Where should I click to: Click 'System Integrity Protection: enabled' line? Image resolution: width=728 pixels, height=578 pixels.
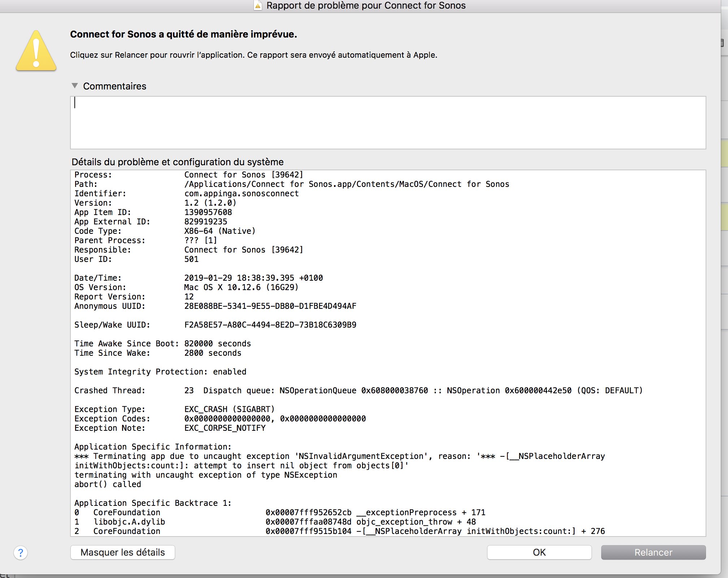coord(160,372)
